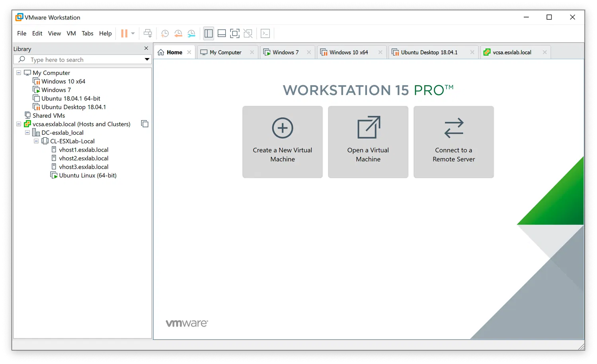Screen dimensions: 597x364
Task: Connect to a Remote Server
Action: (x=453, y=142)
